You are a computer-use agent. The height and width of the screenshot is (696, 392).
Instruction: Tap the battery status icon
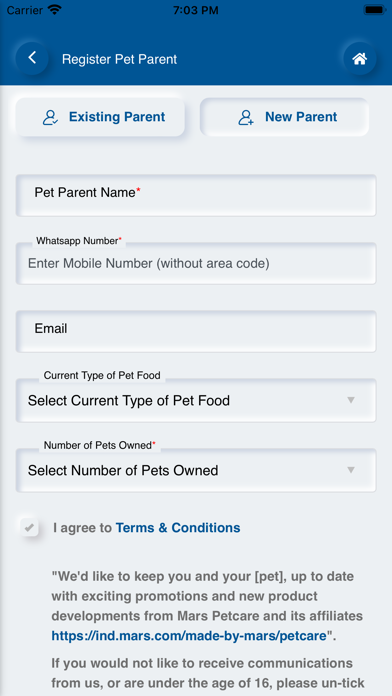point(375,10)
